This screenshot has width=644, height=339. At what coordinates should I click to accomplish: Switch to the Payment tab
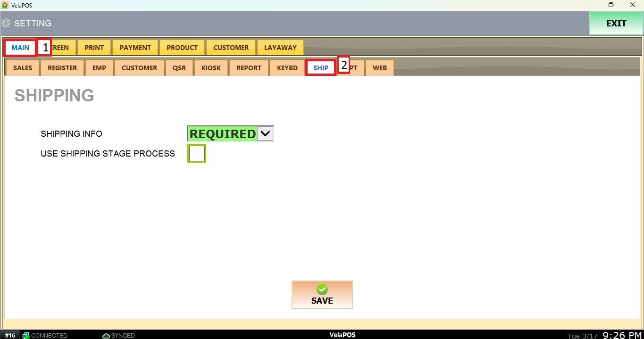[135, 48]
